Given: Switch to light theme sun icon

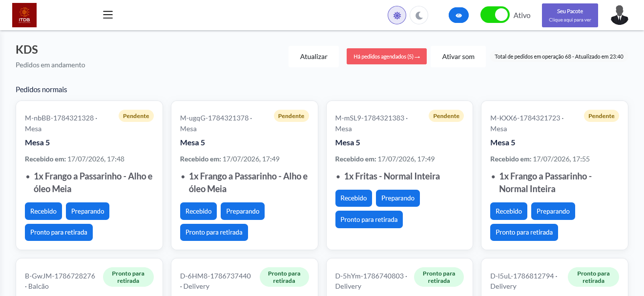Looking at the screenshot, I should 397,15.
